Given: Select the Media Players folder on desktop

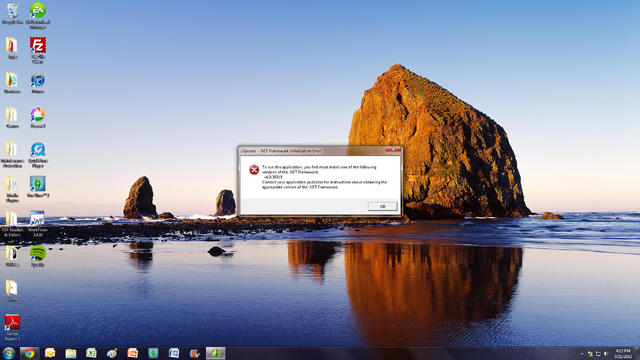Looking at the screenshot, I should tap(12, 189).
